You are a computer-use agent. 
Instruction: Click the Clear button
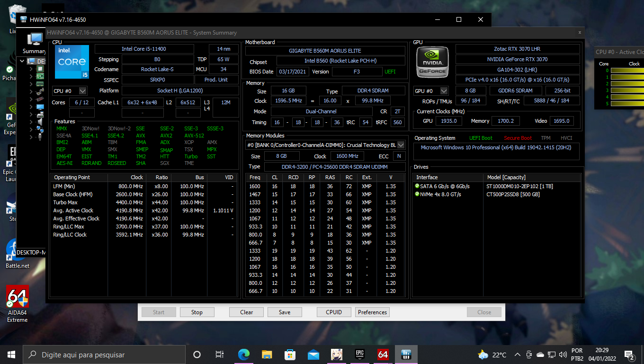(247, 312)
